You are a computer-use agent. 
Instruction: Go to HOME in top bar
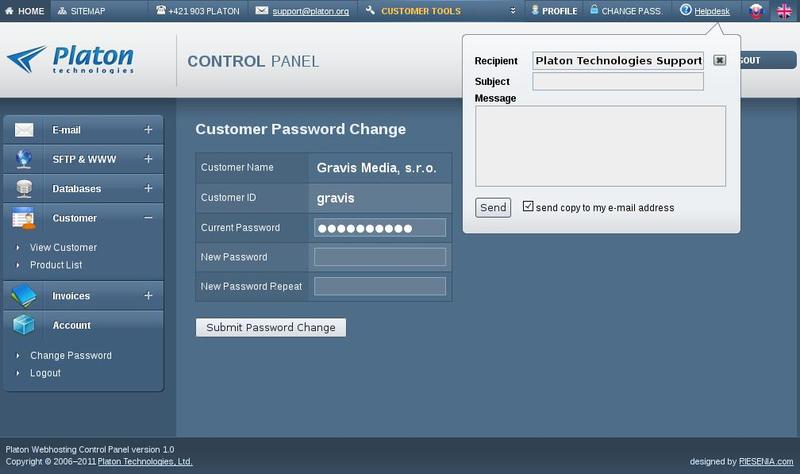click(24, 11)
